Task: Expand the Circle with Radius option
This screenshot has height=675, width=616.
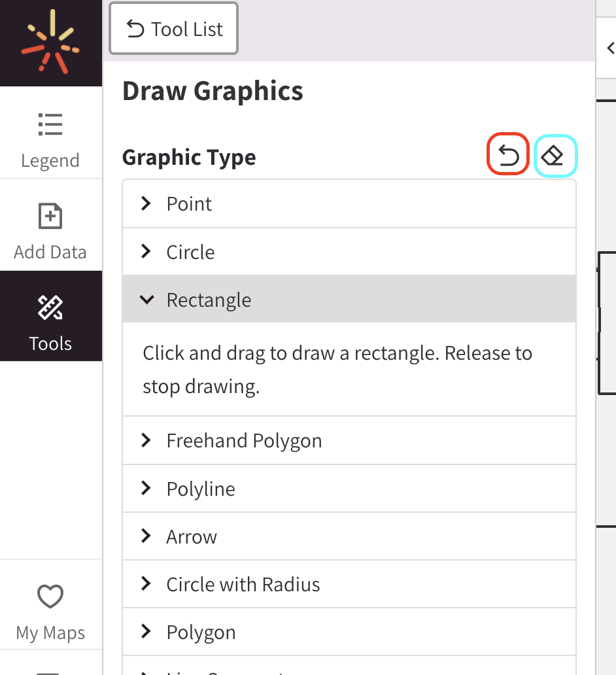Action: click(x=243, y=584)
